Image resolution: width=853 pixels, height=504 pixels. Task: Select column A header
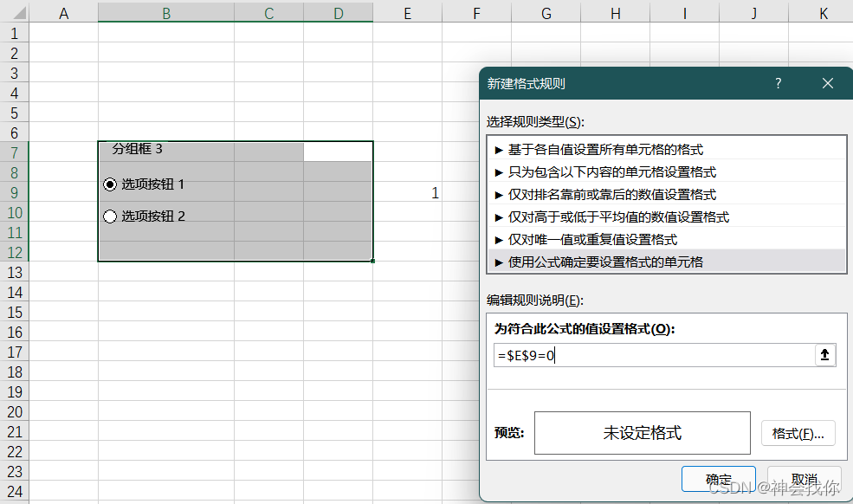[63, 13]
